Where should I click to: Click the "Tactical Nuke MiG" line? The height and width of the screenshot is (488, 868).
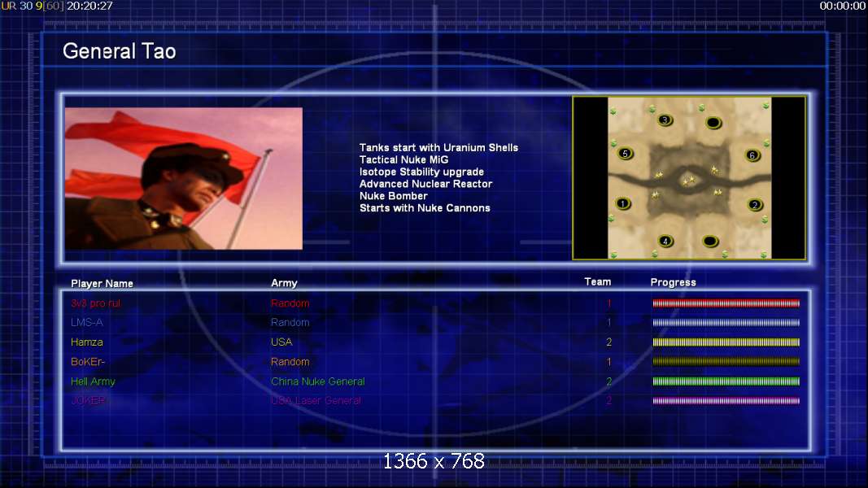point(403,160)
